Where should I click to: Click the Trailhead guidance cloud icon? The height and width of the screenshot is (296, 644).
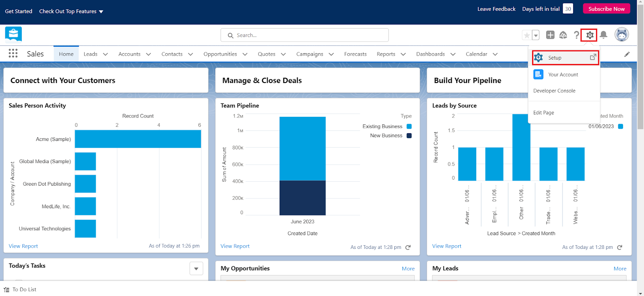coord(563,35)
